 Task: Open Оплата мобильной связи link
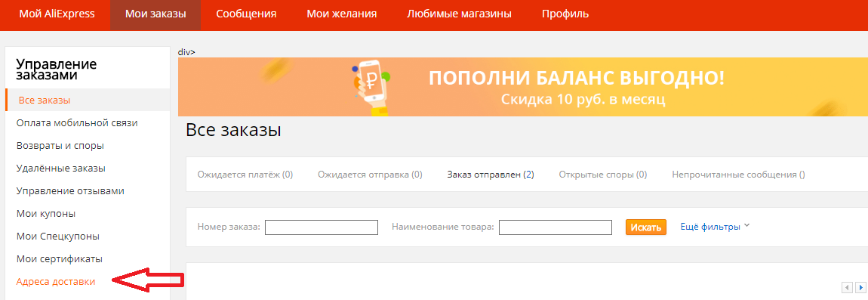77,123
